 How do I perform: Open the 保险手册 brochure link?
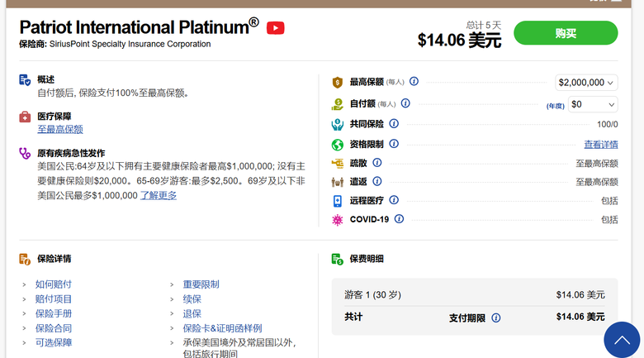(54, 313)
